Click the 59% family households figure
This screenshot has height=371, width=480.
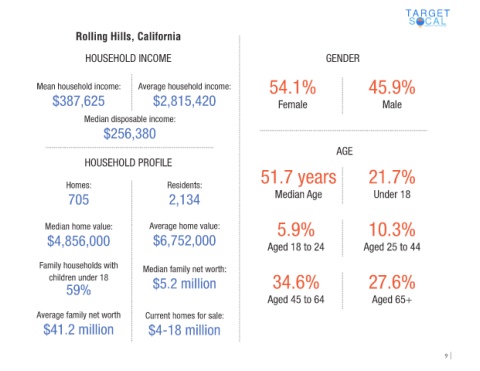pyautogui.click(x=78, y=290)
